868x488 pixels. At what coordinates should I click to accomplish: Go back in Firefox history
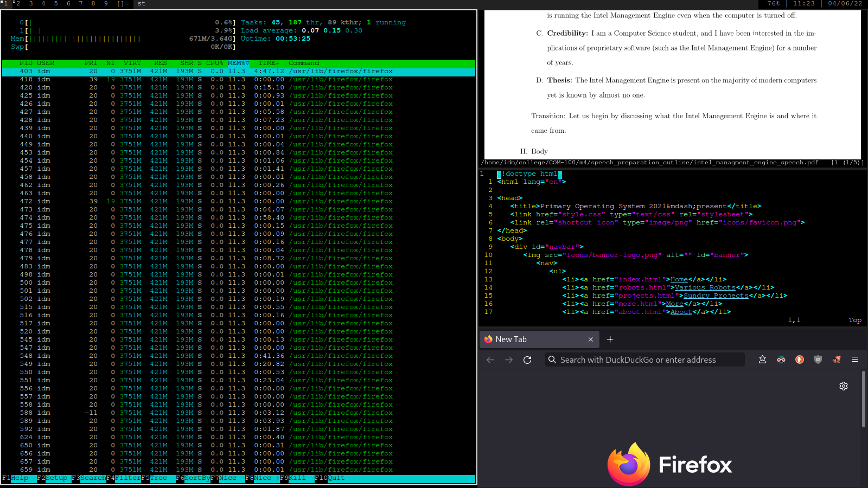click(490, 359)
